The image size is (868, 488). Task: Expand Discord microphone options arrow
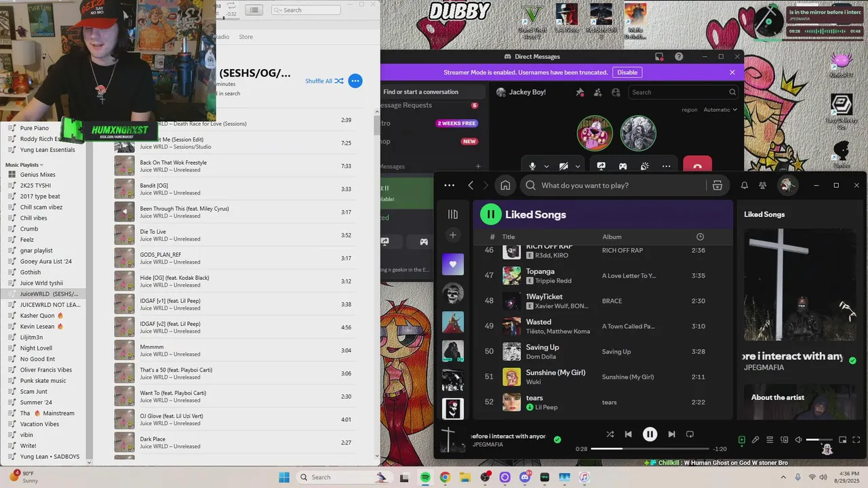(547, 166)
